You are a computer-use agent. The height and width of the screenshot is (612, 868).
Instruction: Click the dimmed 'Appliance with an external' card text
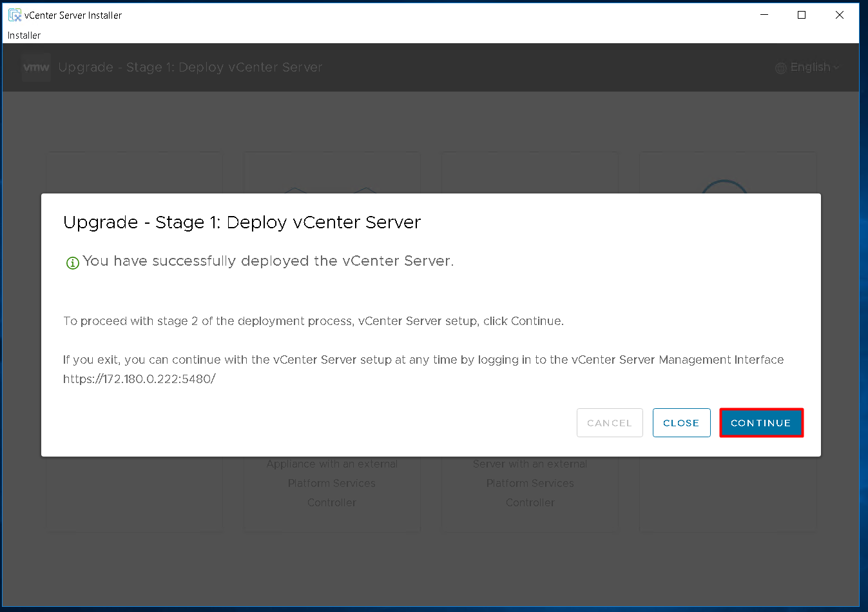(x=332, y=464)
